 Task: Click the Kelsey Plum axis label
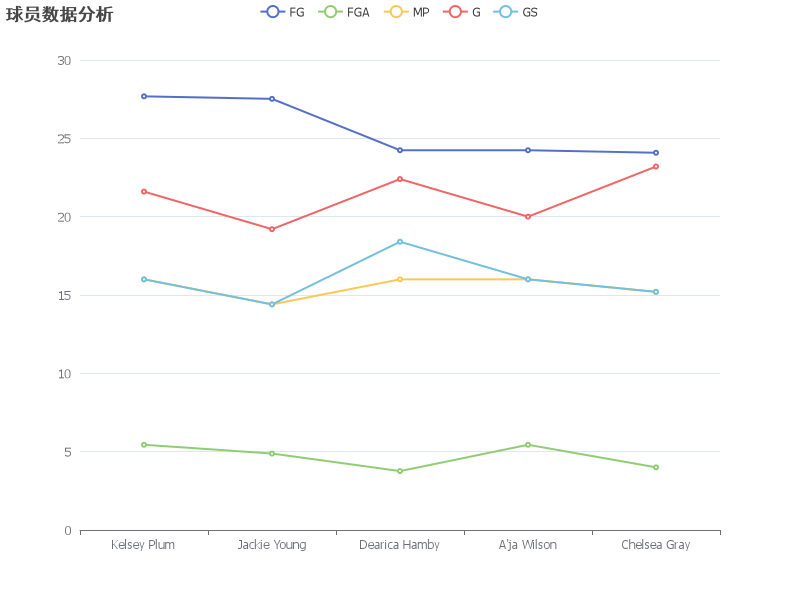(x=143, y=545)
